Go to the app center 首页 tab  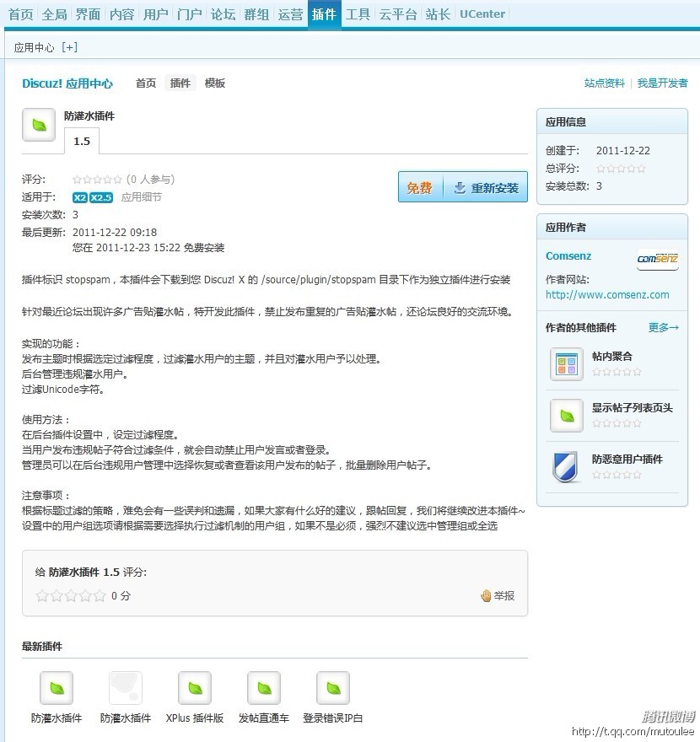(146, 83)
